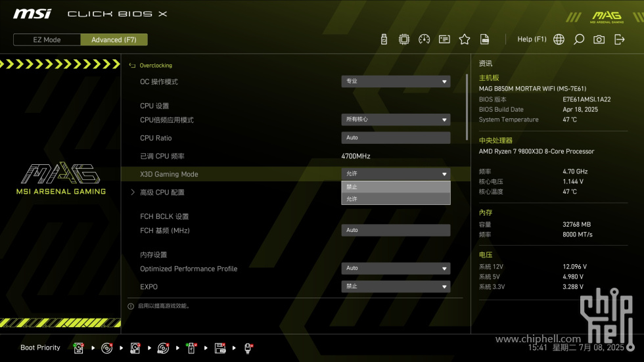Click the X3D Gaming Mode row label

tap(169, 174)
